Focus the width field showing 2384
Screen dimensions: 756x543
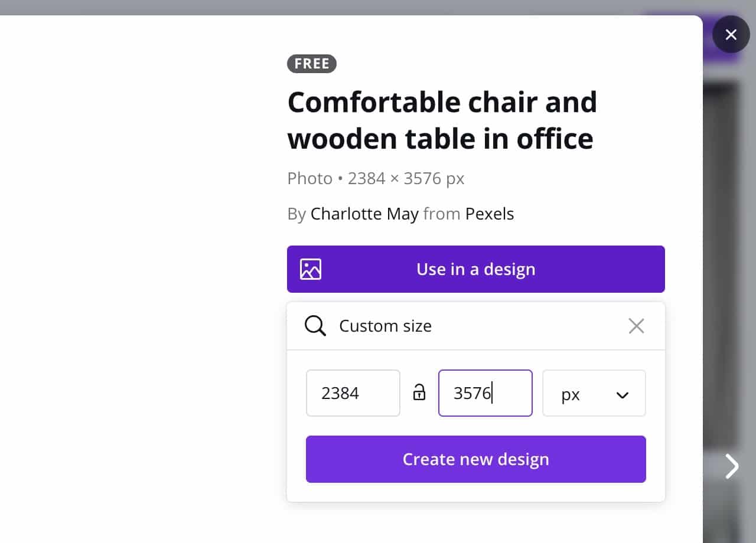coord(353,393)
